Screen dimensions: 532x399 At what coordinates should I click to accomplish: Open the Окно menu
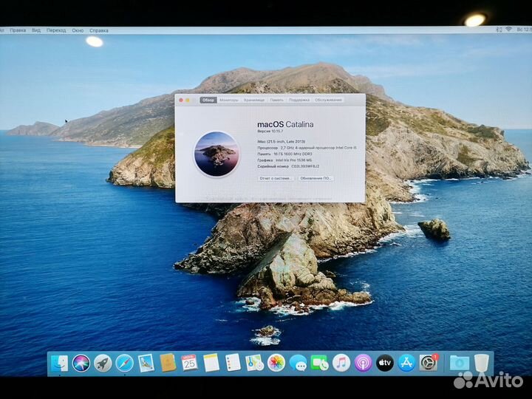coord(78,30)
